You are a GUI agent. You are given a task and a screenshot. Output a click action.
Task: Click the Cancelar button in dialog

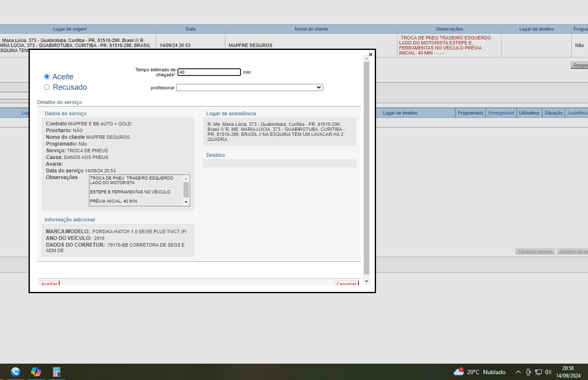347,284
